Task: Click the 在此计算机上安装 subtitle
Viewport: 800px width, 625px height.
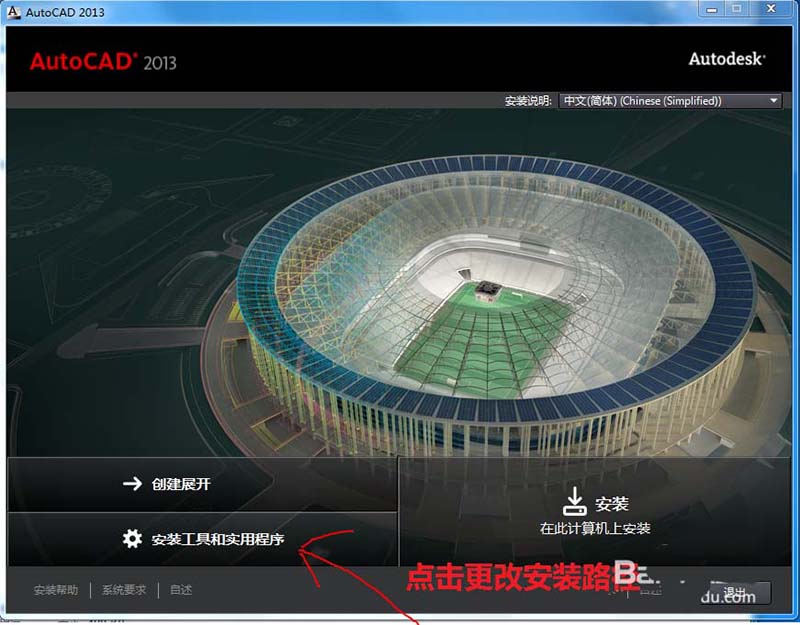Action: (595, 528)
